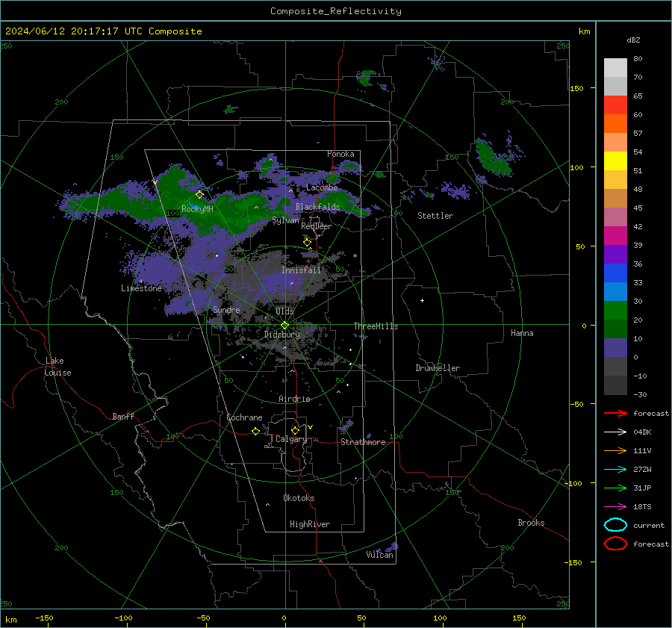Click the 'Ponoka' city label

340,154
